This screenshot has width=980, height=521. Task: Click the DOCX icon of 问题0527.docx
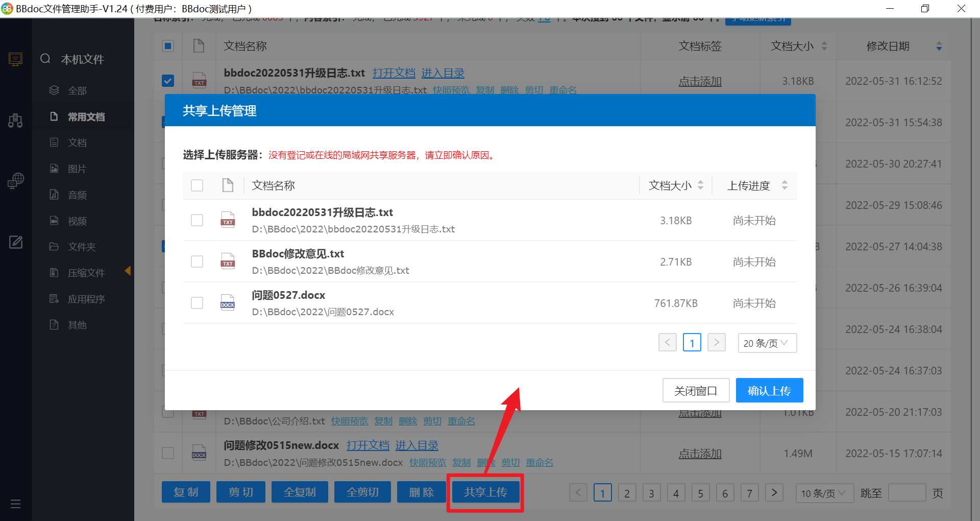pyautogui.click(x=228, y=303)
